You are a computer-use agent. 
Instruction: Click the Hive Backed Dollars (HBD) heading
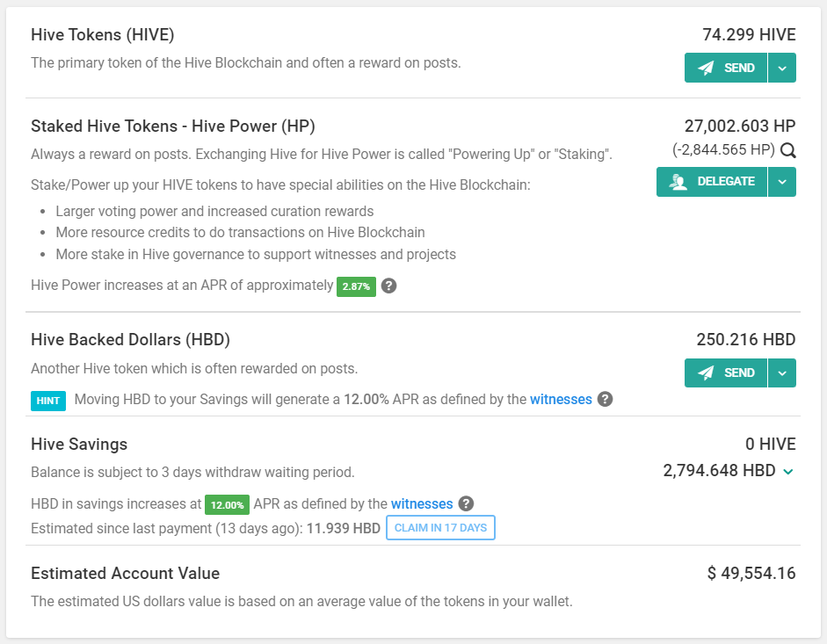[130, 340]
